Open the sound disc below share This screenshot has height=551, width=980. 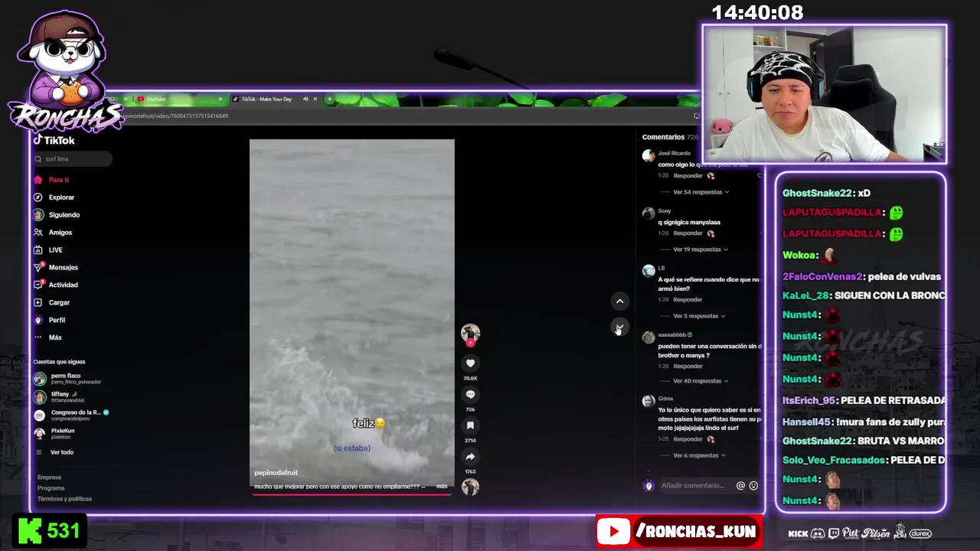tap(470, 487)
